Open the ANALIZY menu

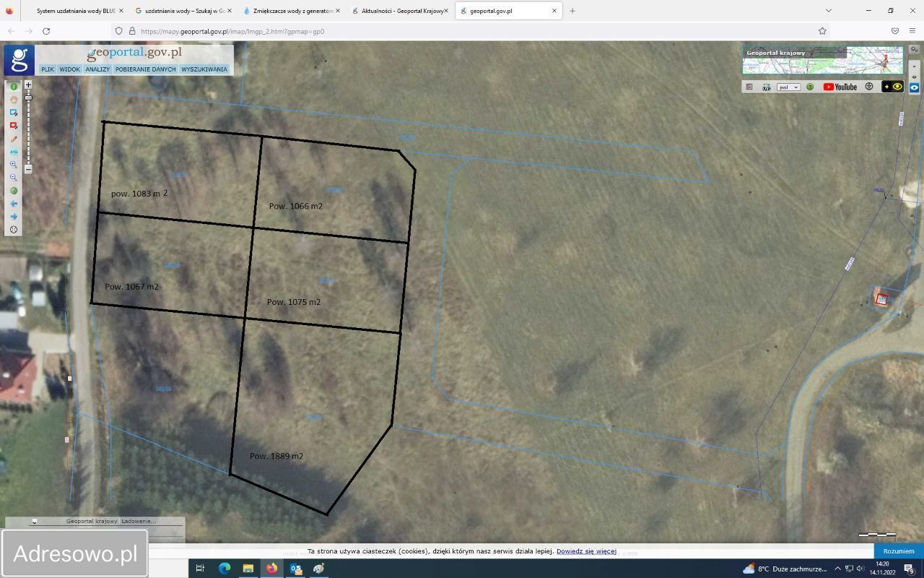pyautogui.click(x=97, y=69)
